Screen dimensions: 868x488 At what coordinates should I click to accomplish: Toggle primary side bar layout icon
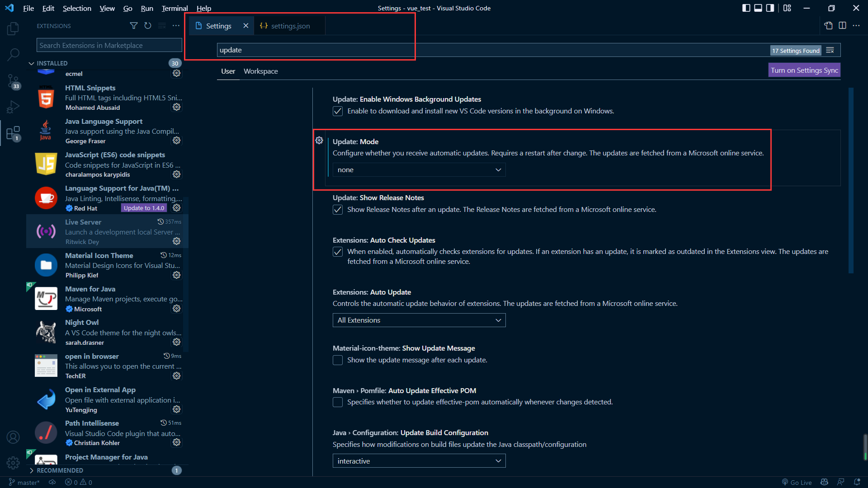click(x=746, y=8)
